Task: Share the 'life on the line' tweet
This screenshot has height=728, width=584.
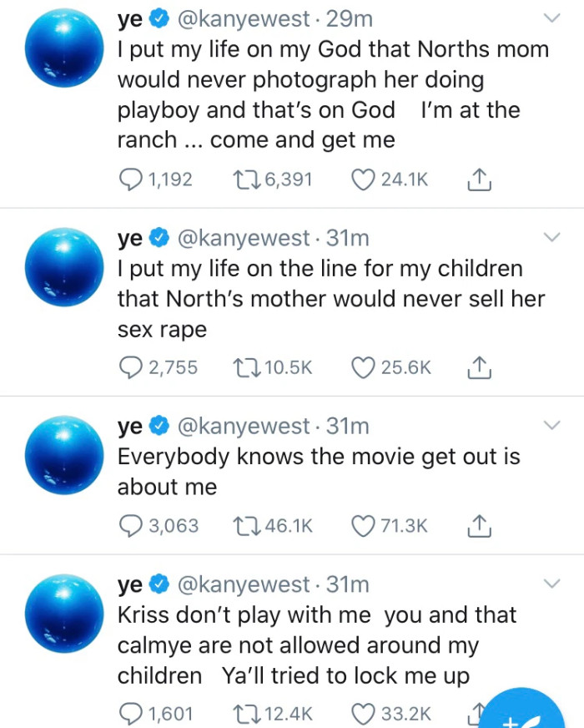Action: point(480,367)
